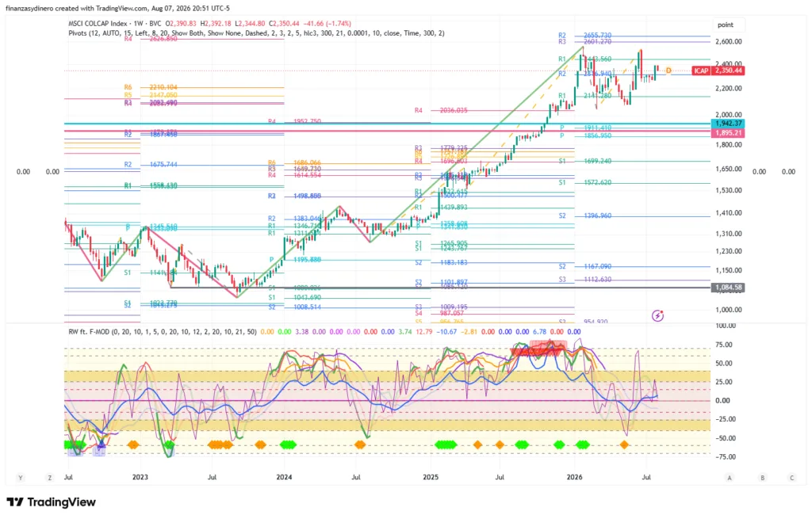
Task: Click the 1,310.00 price scale label
Action: (728, 234)
